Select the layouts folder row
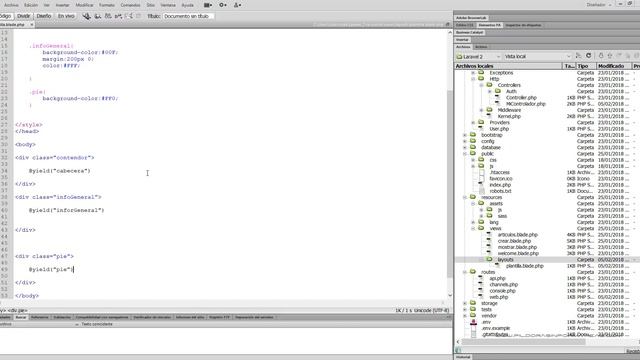Viewport: 640px width, 360px height. (x=547, y=260)
